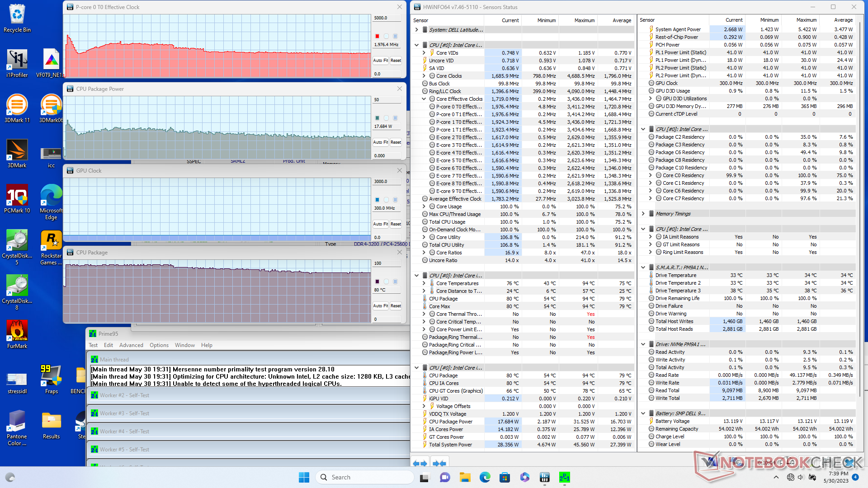Expand the Core Temperatures sensor row

point(424,283)
